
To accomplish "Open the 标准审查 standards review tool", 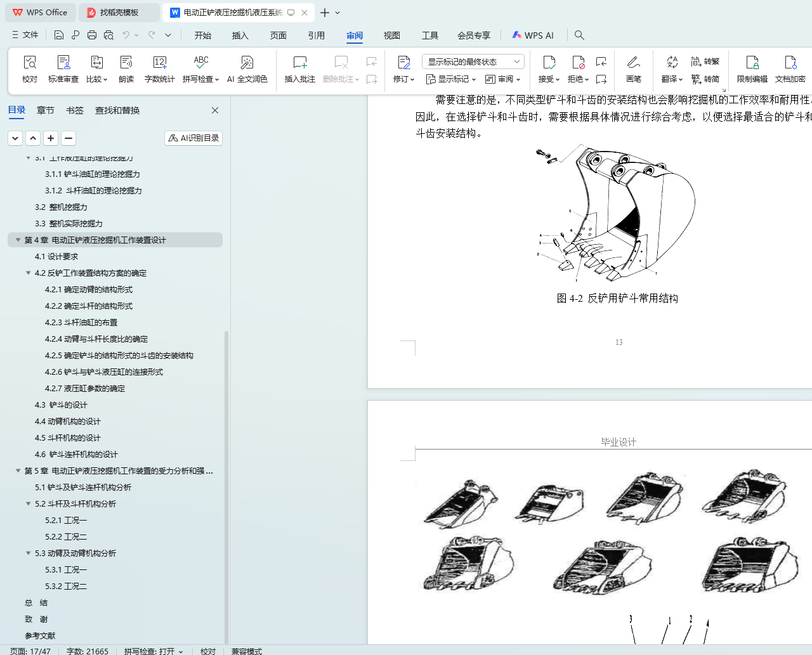I will [63, 68].
